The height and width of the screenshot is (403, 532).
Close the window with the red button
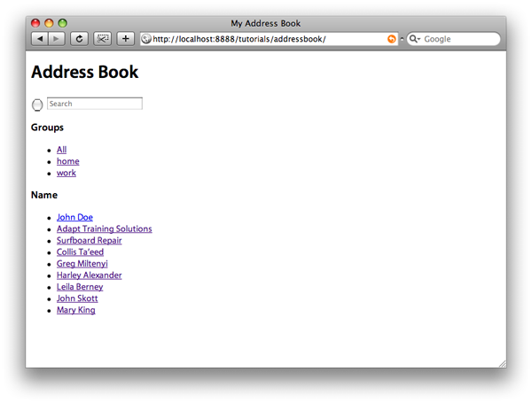click(x=35, y=23)
